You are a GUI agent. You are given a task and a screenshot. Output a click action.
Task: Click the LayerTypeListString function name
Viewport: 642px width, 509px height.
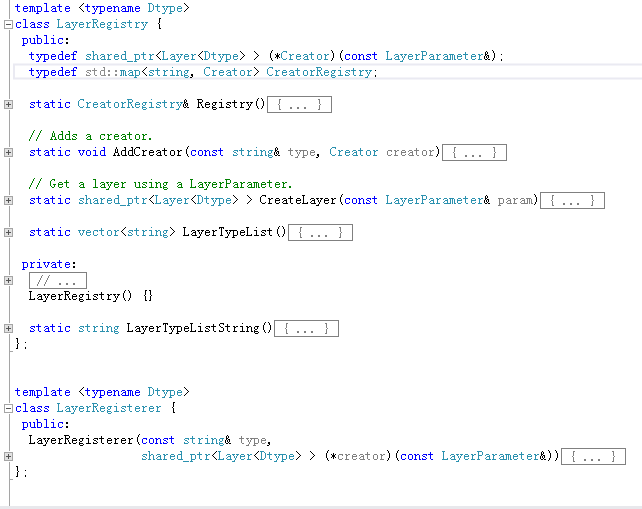[193, 328]
